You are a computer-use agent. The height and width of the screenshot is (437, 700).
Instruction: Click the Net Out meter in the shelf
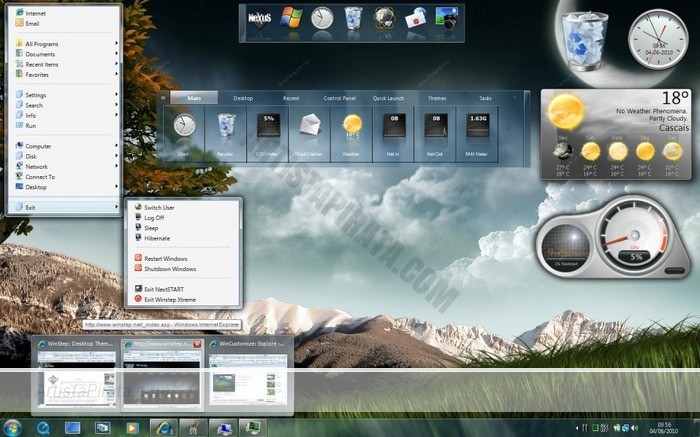coord(435,133)
